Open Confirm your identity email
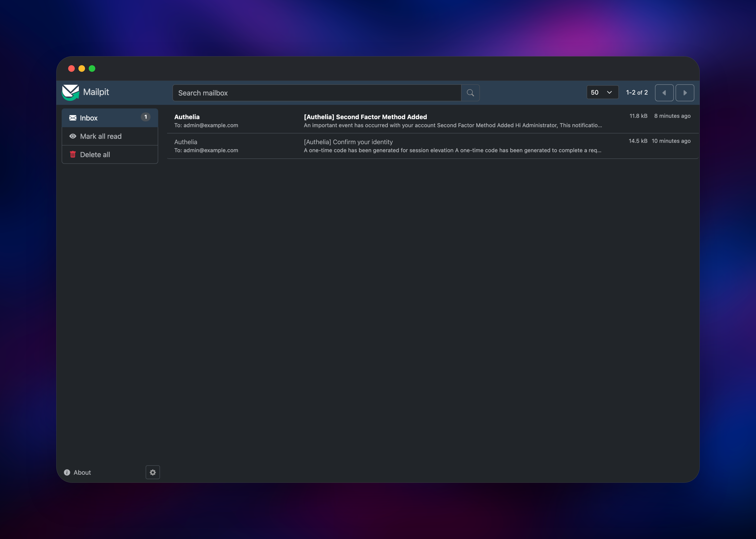Screen dimensions: 756x539 [433, 146]
